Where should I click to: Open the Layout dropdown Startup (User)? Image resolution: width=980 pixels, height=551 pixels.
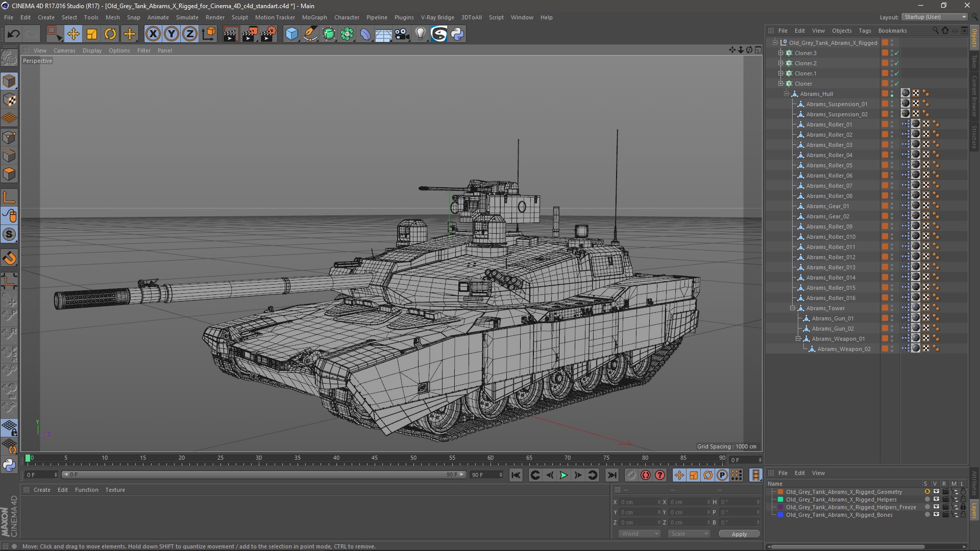click(x=935, y=17)
